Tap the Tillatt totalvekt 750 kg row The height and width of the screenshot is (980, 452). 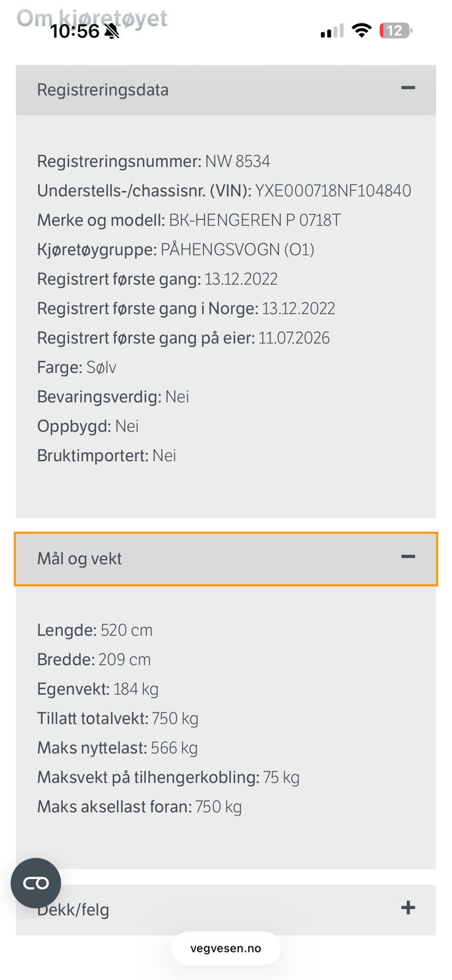(x=118, y=718)
